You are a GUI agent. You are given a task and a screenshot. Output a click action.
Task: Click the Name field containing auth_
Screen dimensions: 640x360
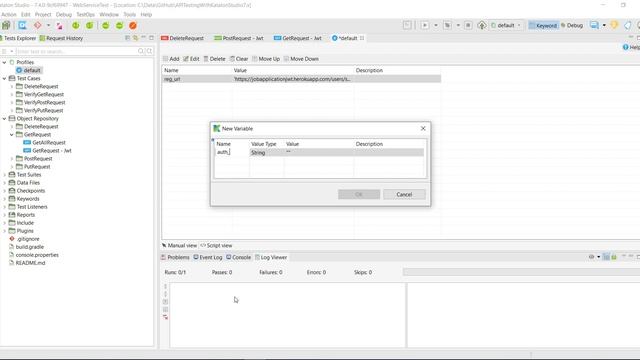coord(232,152)
